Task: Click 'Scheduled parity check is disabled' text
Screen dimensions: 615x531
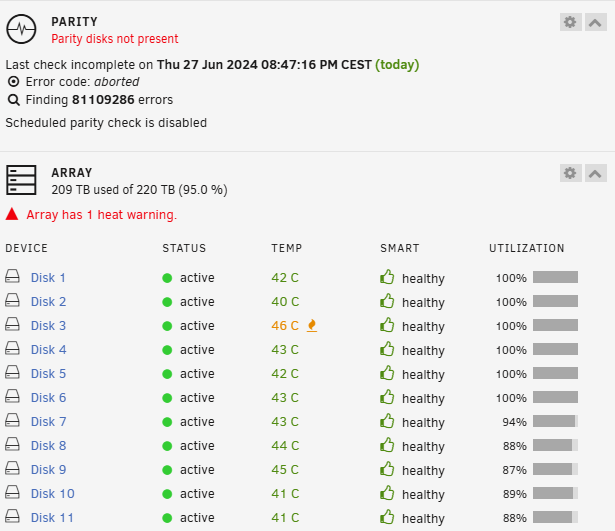Action: click(x=106, y=123)
